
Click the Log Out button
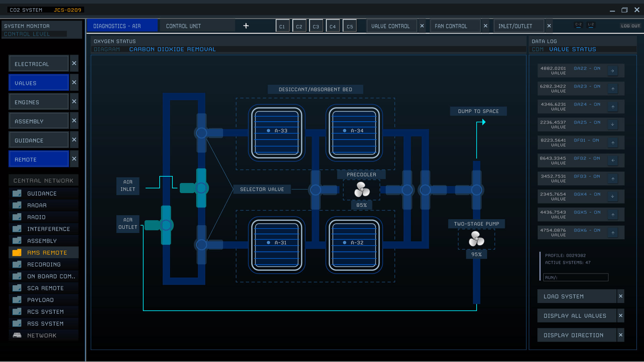click(630, 26)
